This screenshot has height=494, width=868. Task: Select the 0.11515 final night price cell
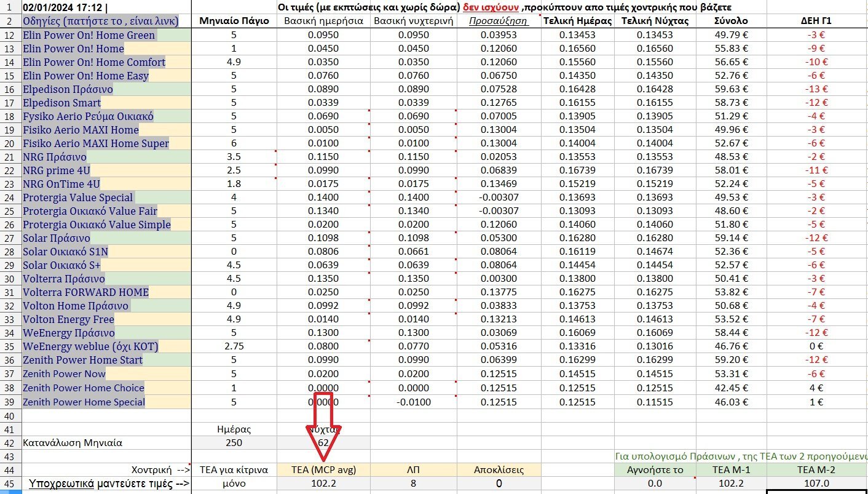tap(655, 402)
